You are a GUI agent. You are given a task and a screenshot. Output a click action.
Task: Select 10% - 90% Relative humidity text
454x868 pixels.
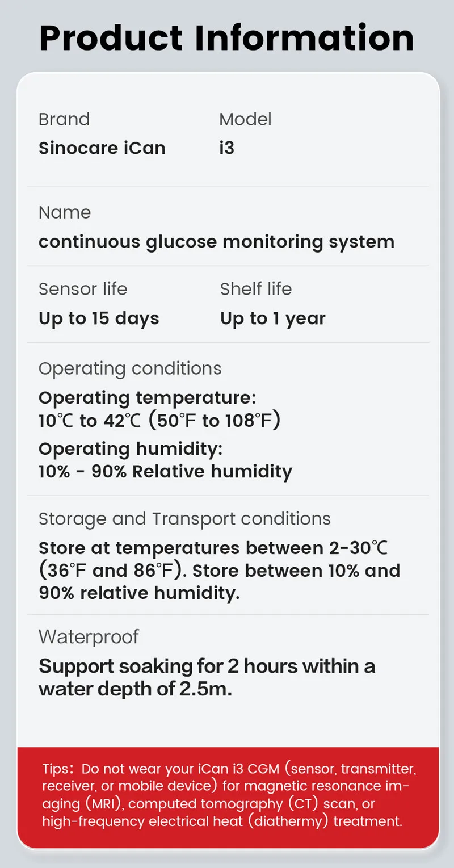coord(165,471)
